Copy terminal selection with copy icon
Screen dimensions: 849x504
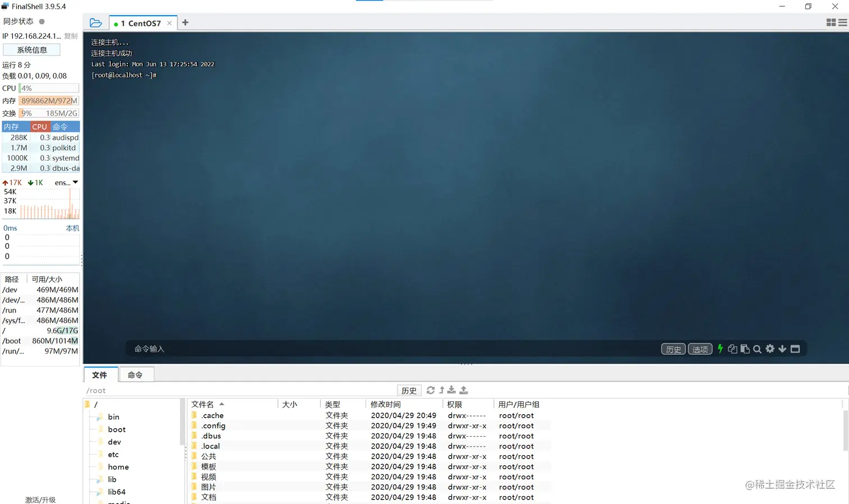point(732,349)
